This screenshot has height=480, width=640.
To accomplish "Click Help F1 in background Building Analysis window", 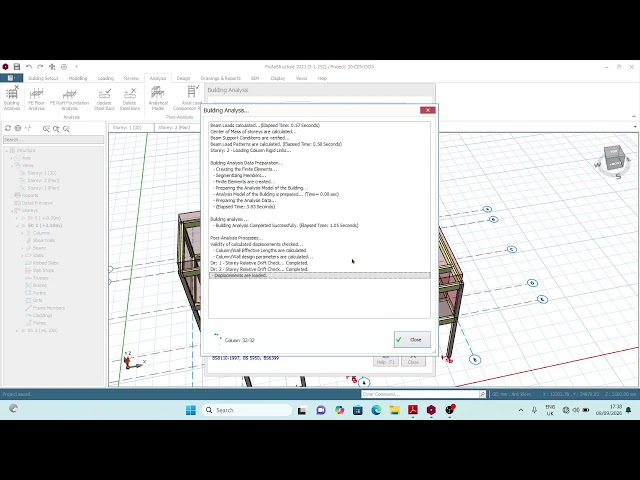I will pyautogui.click(x=386, y=360).
